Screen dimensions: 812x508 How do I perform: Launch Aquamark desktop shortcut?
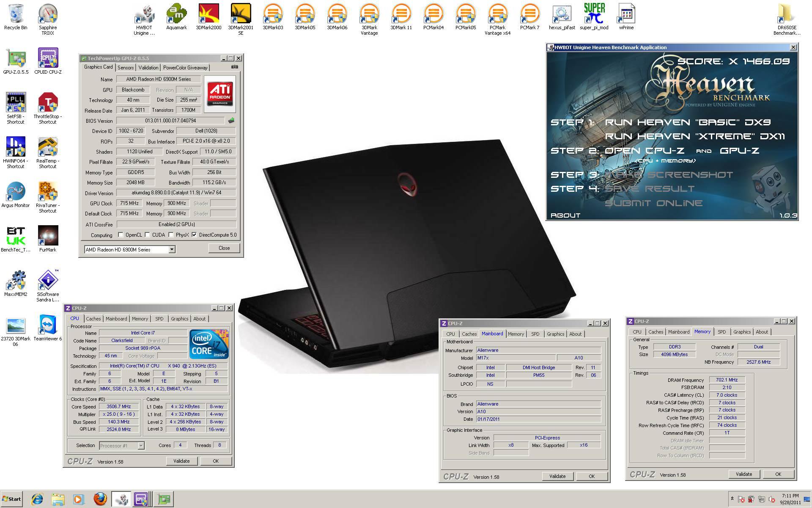176,17
